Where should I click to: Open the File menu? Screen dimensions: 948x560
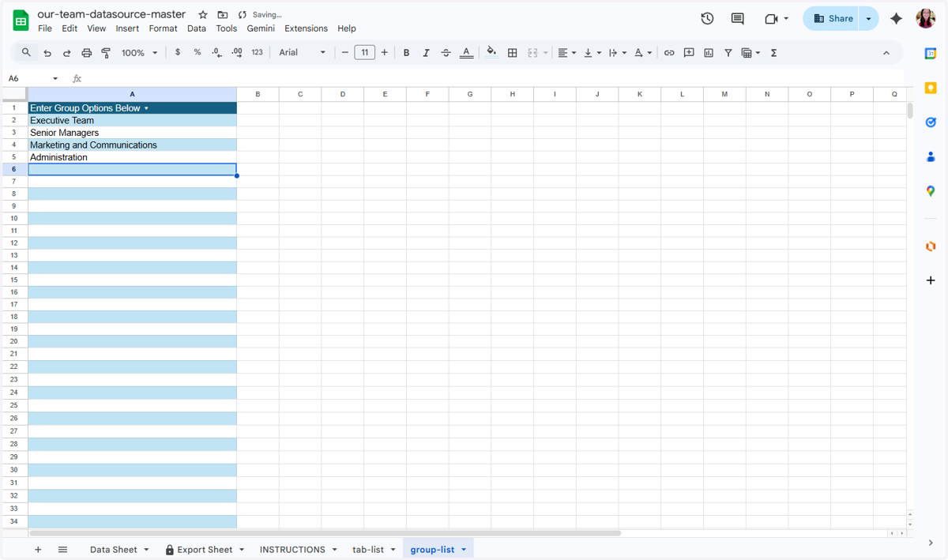point(45,28)
